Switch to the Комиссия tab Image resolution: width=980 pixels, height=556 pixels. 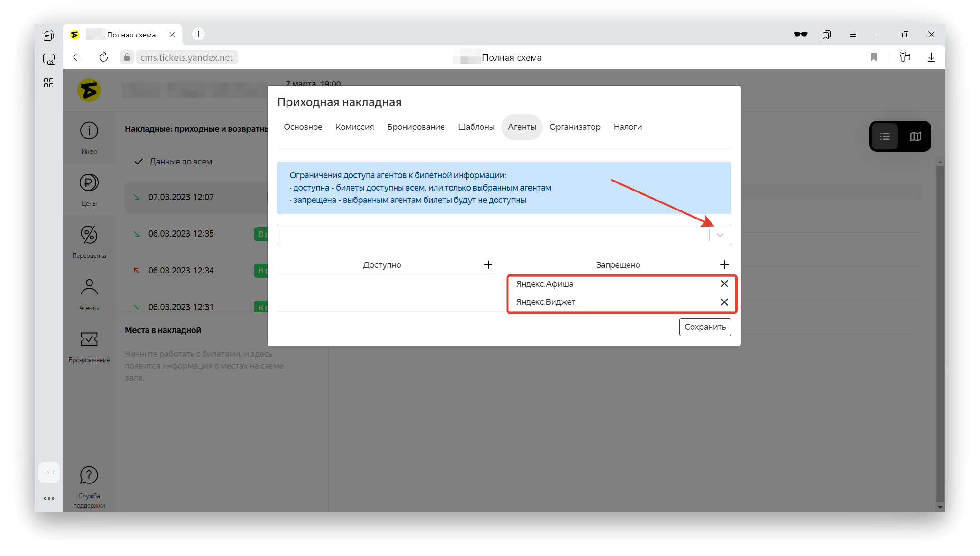coord(354,127)
